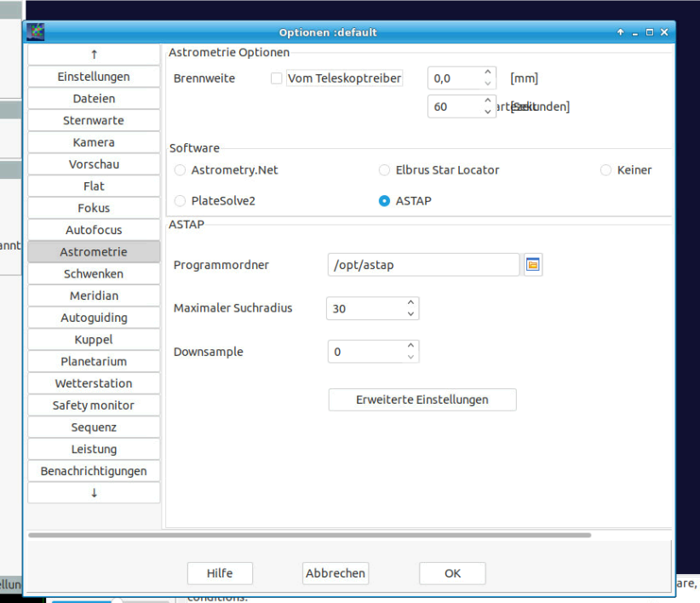700x603 pixels.
Task: Open Leistung options page
Action: pyautogui.click(x=94, y=449)
